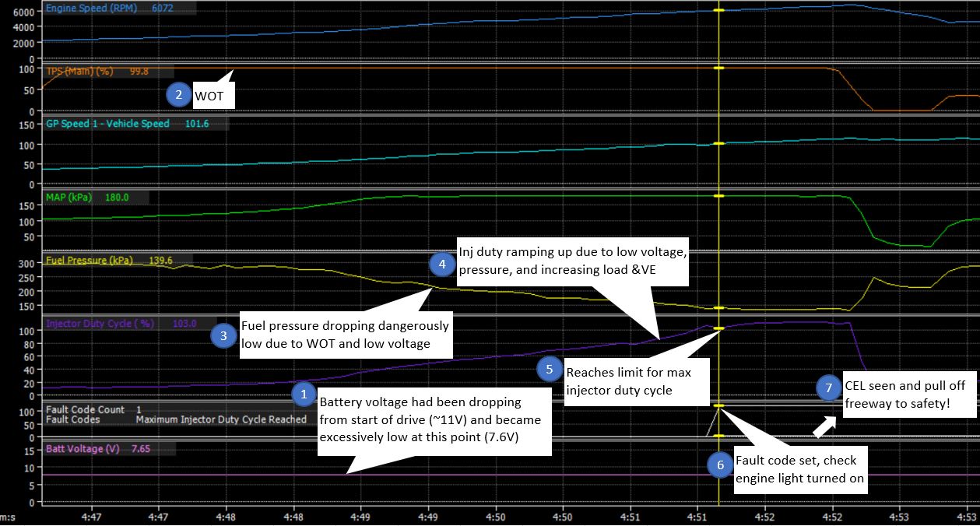Click badge 6 beside the fault code set note
980x526 pixels.
(x=720, y=465)
